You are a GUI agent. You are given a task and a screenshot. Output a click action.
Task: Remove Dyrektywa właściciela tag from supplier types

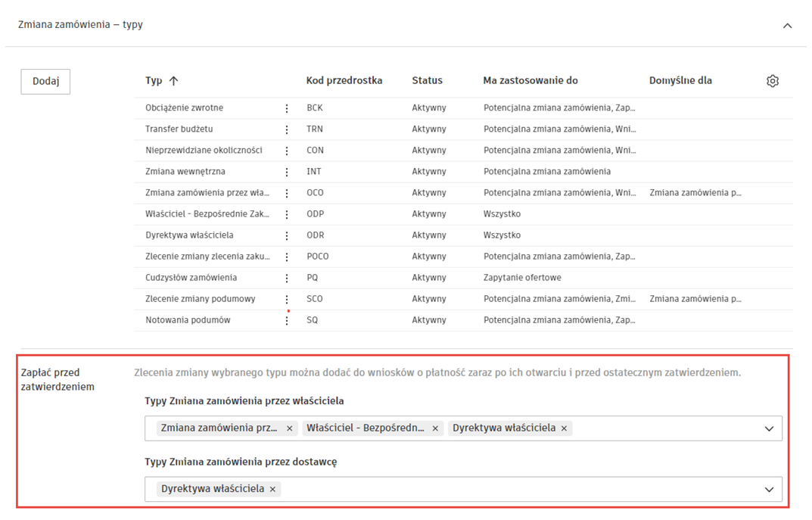click(x=272, y=489)
